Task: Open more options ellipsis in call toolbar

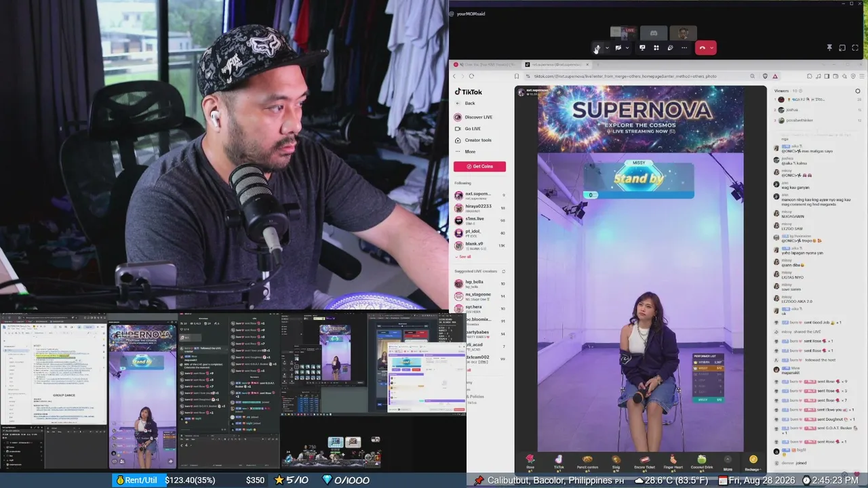Action: (684, 47)
